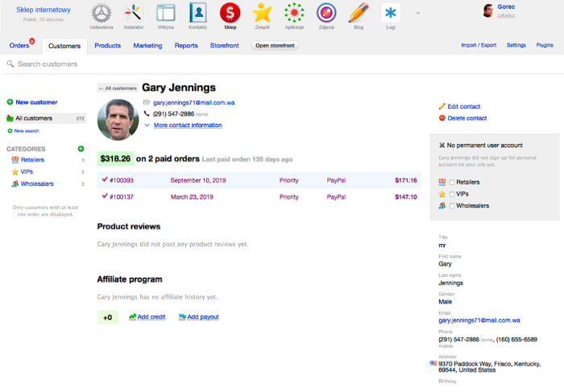Image resolution: width=564 pixels, height=392 pixels.
Task: Open the Instalator app icon
Action: click(134, 13)
